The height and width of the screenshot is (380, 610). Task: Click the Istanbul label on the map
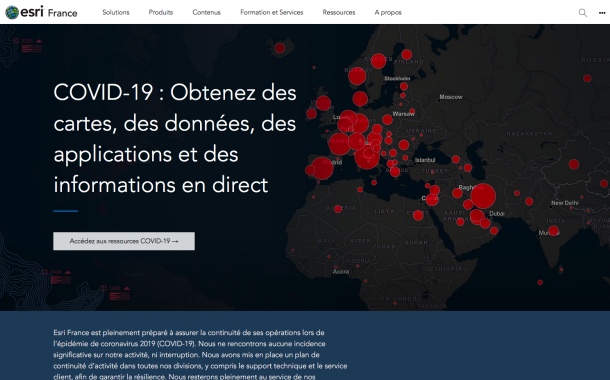(425, 160)
